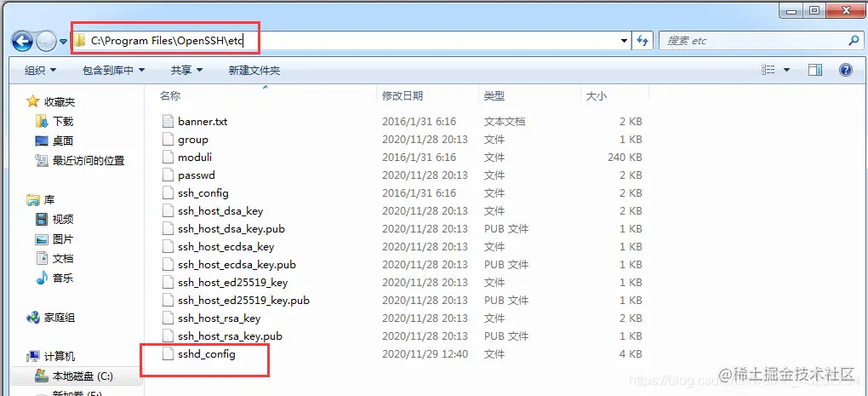
Task: Create a folder with 新建文件夹
Action: tap(254, 71)
